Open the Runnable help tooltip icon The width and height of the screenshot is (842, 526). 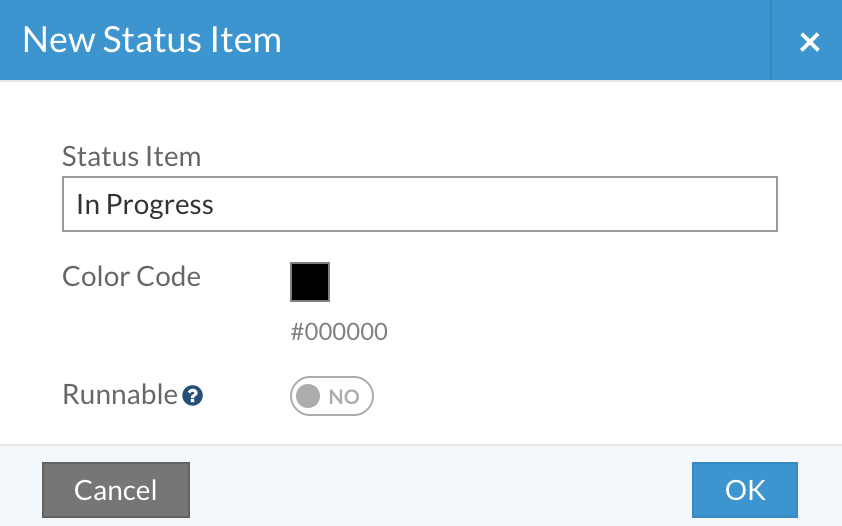coord(192,396)
